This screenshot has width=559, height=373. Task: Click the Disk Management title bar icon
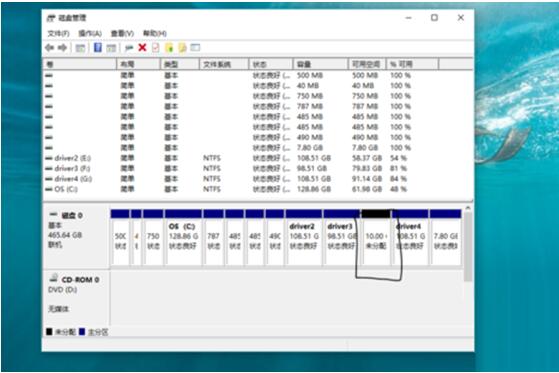pos(51,18)
